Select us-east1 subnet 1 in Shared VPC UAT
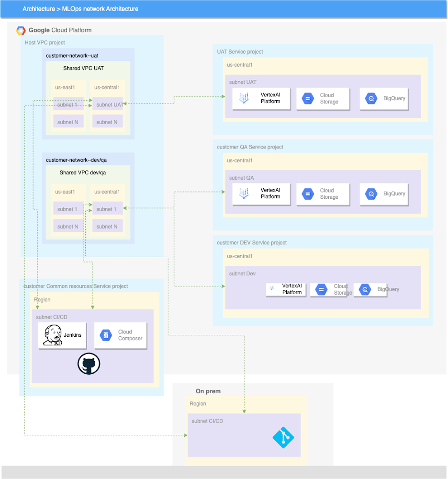Screen dimensions: 448x479 tap(68, 103)
